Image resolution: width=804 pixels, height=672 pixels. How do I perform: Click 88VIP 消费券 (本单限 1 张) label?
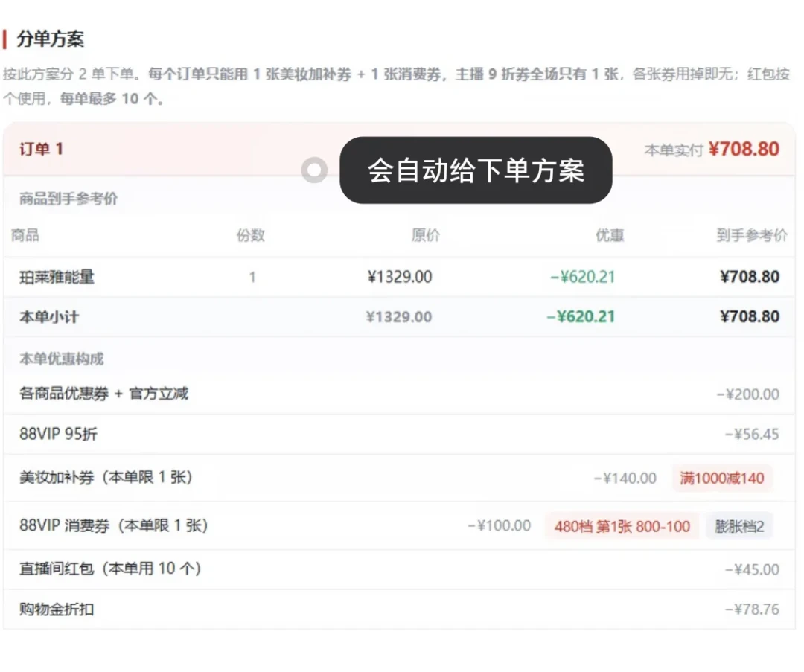click(x=113, y=525)
